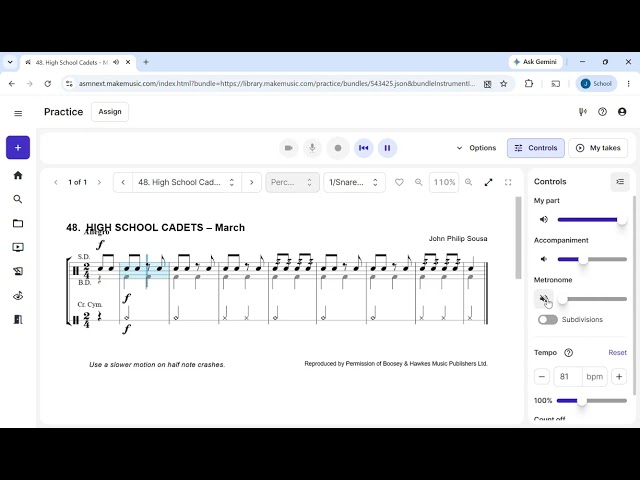Rewind to the beginning
The width and height of the screenshot is (640, 480).
pyautogui.click(x=363, y=148)
